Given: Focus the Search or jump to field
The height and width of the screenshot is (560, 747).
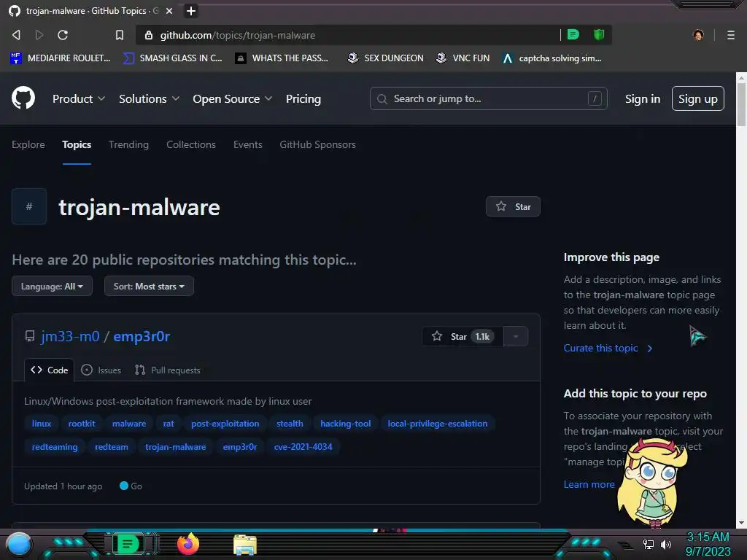Looking at the screenshot, I should [488, 98].
